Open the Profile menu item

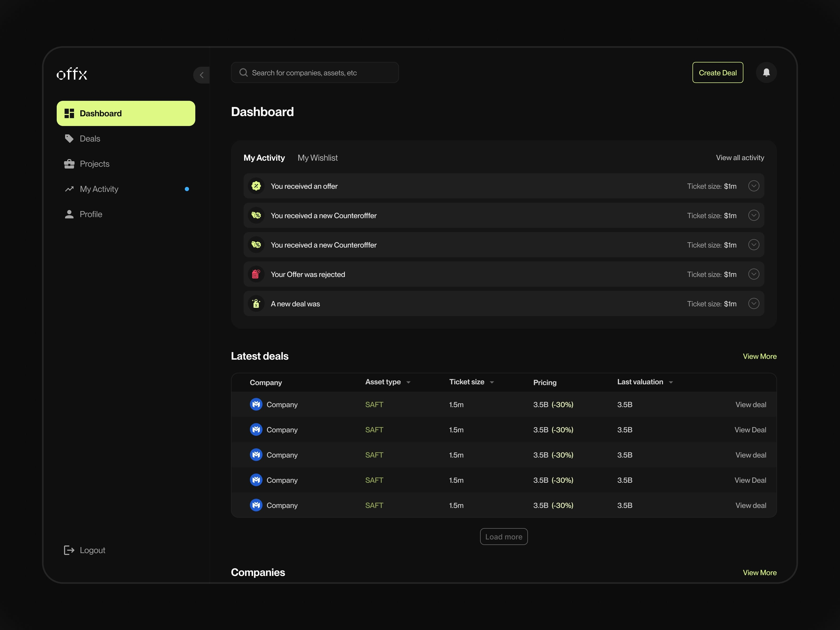pos(126,214)
